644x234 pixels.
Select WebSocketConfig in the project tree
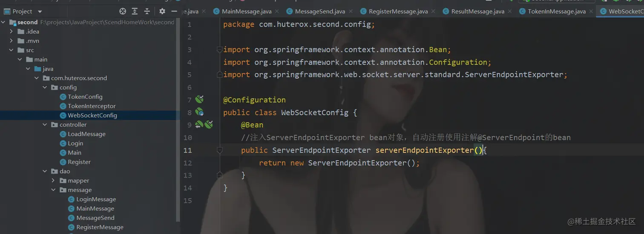pos(90,115)
